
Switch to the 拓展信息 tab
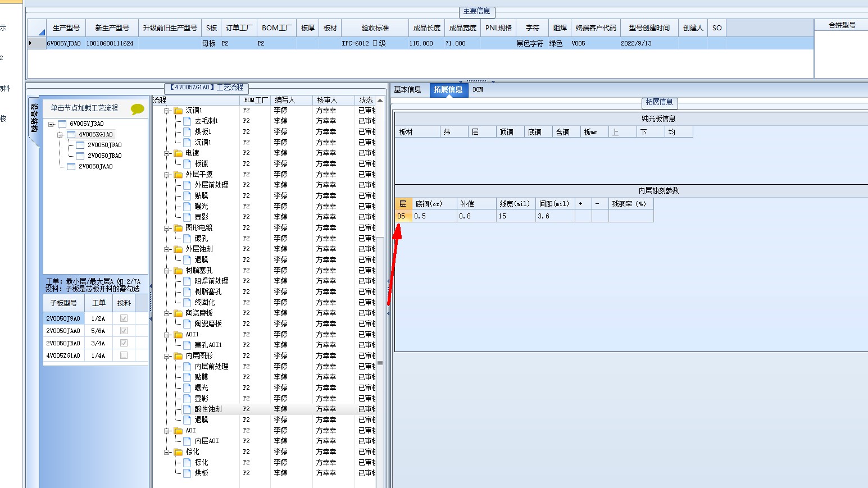[448, 90]
